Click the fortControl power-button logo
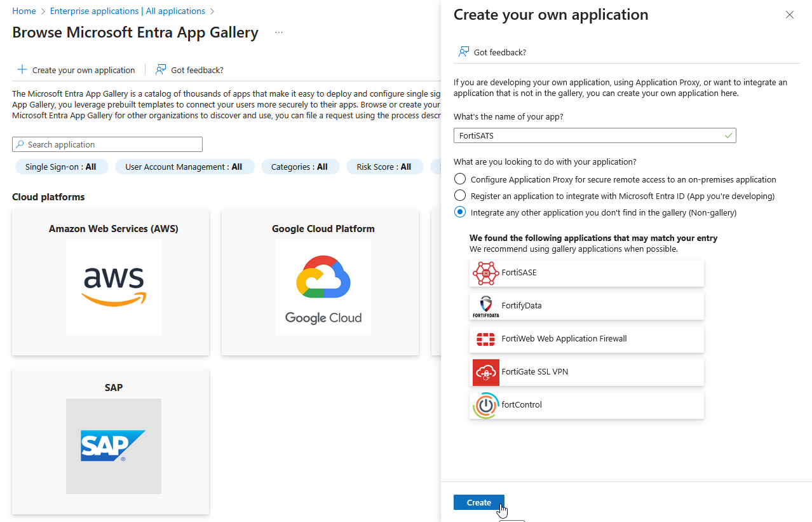Screen dimensions: 812x522 pos(485,405)
